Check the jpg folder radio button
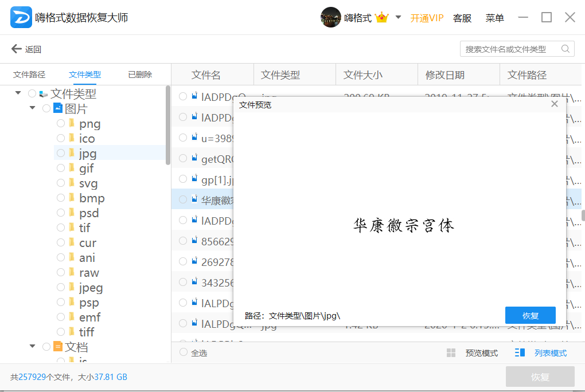The width and height of the screenshot is (585, 392). click(x=61, y=153)
